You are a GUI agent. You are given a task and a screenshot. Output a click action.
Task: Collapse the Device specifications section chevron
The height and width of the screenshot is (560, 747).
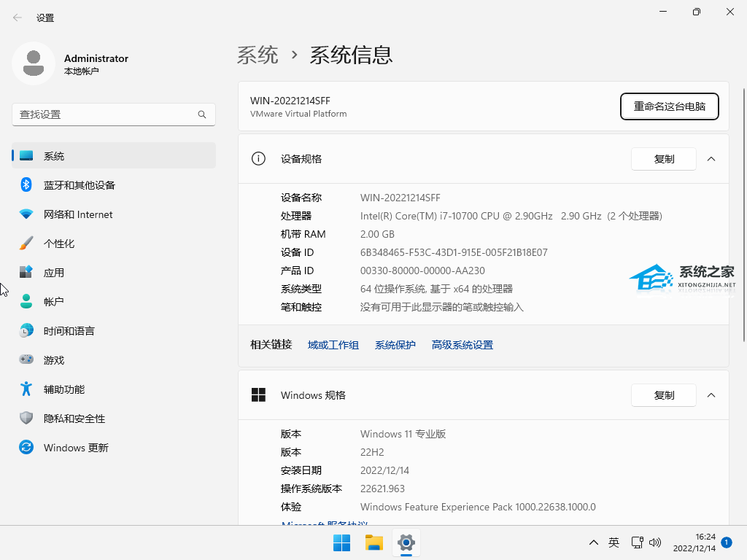[711, 159]
